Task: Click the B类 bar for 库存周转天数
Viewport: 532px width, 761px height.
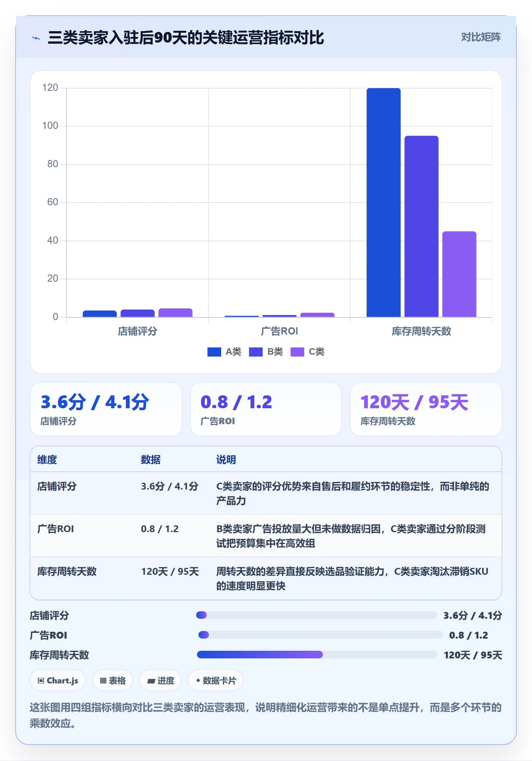Action: (421, 227)
